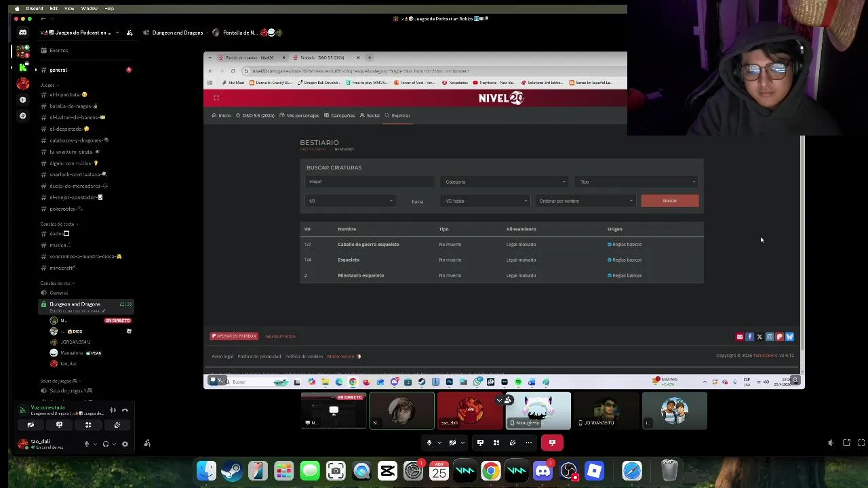Open the calabozos-y-dragones channel

click(86, 140)
